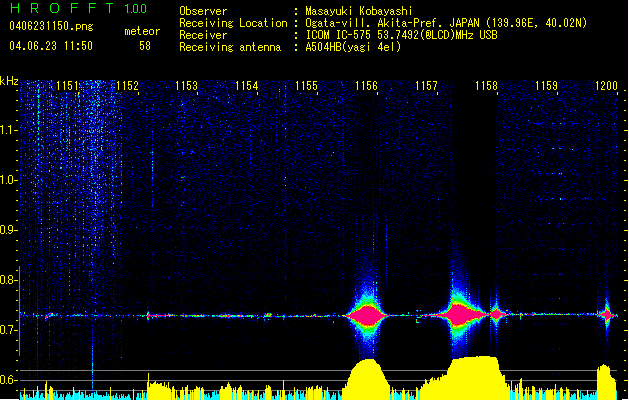Click the Receiving Location label
The height and width of the screenshot is (400, 629).
tap(233, 23)
